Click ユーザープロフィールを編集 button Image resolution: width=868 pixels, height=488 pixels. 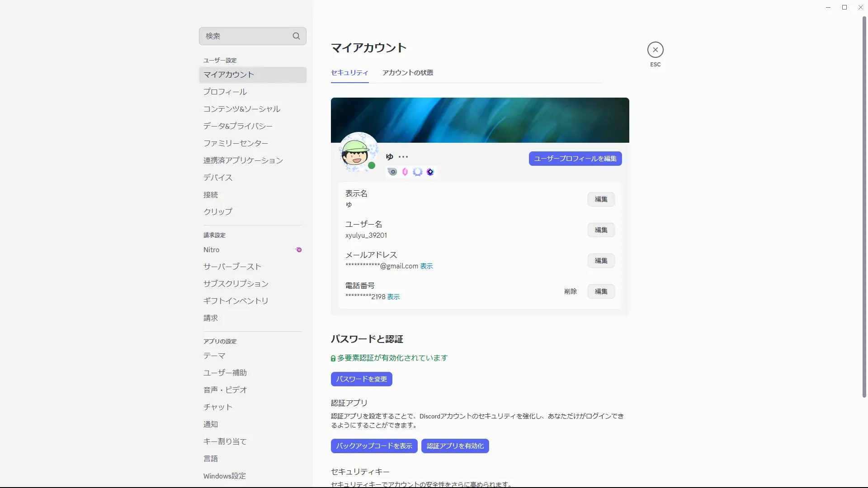575,159
